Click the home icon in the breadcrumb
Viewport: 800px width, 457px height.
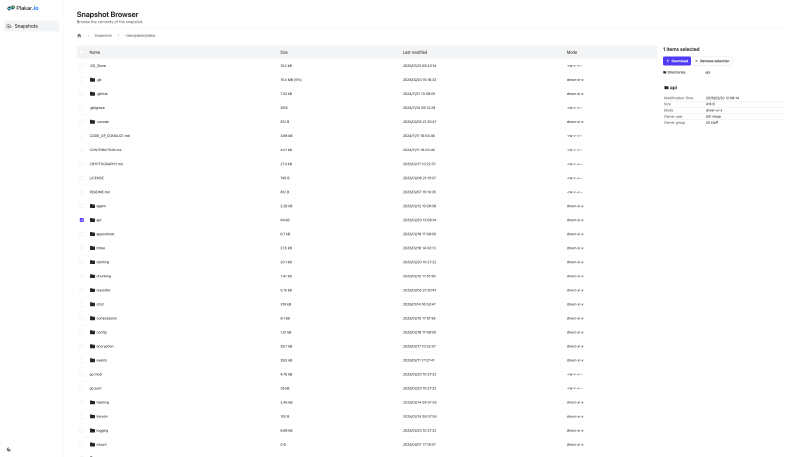click(79, 36)
